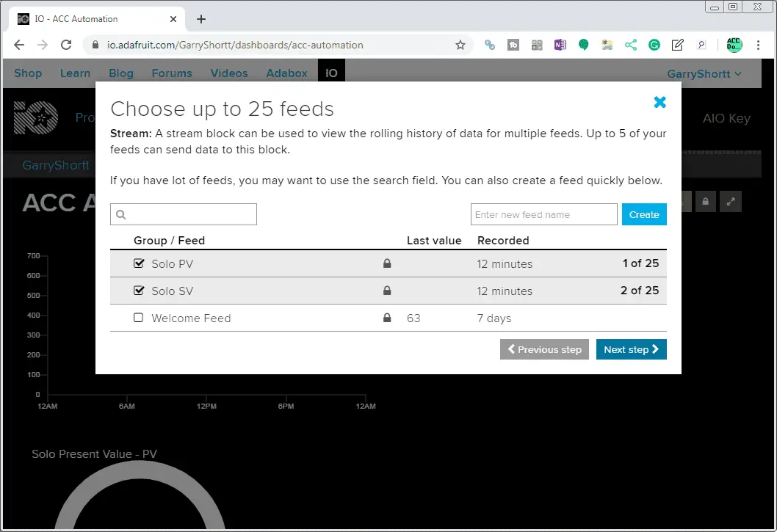Open the Grammarly extension
Viewport: 777px width, 532px height.
[x=654, y=45]
